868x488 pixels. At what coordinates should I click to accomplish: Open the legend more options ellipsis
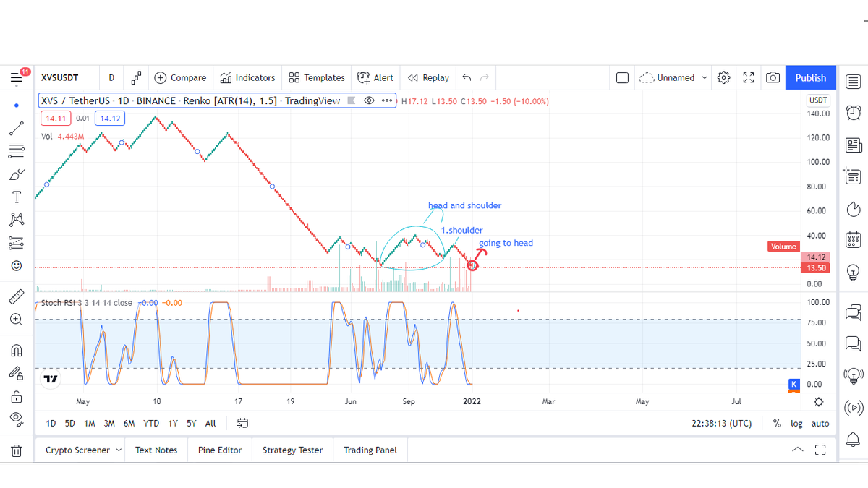click(x=387, y=100)
